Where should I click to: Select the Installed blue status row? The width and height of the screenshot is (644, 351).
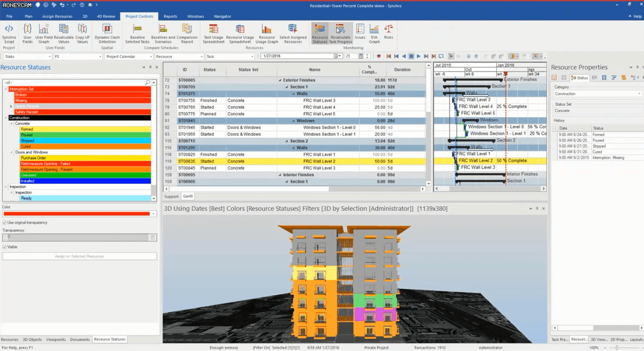(x=85, y=181)
